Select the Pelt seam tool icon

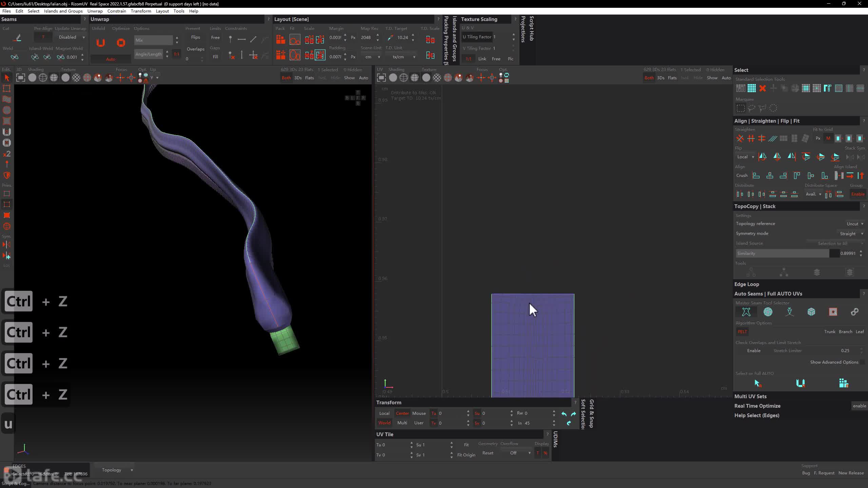click(x=746, y=312)
